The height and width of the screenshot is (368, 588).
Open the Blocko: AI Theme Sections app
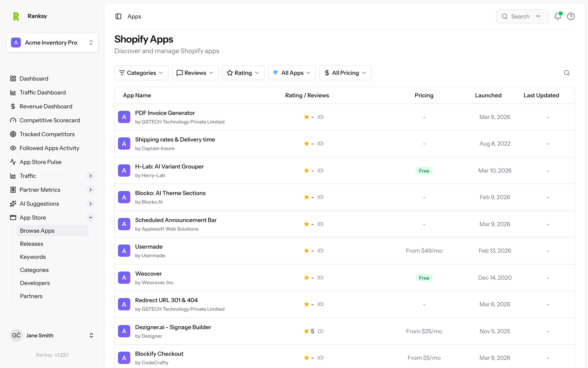point(170,193)
